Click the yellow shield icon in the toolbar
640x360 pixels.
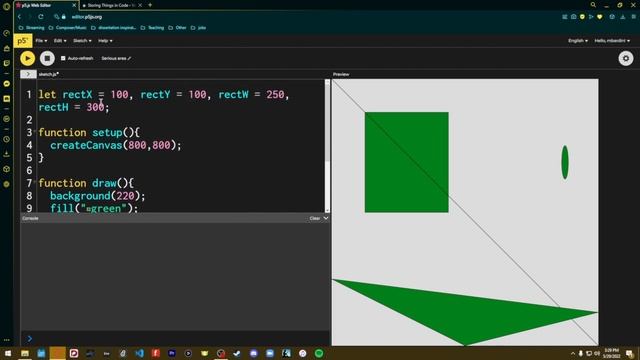pos(582,17)
